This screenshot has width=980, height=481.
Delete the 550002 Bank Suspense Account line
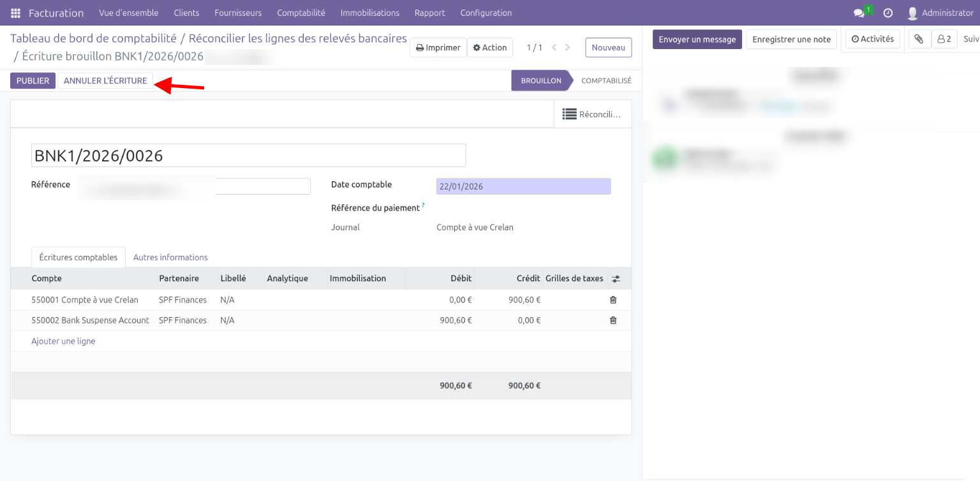(613, 320)
